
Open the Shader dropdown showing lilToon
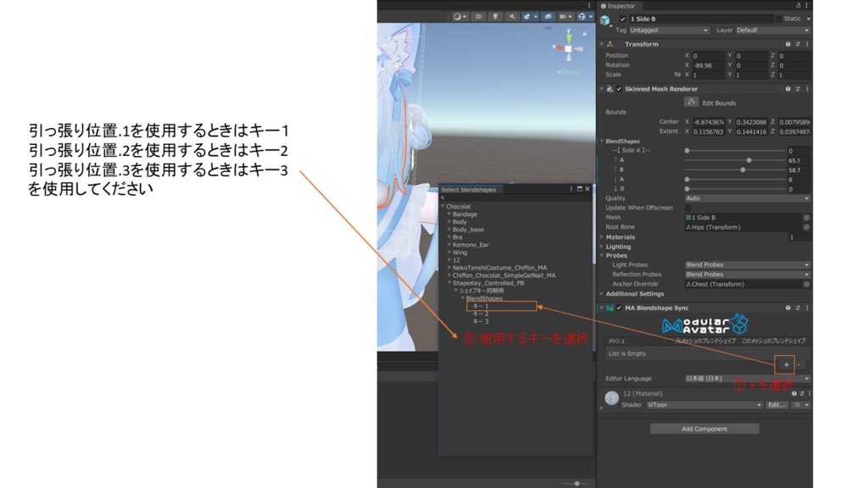point(704,405)
